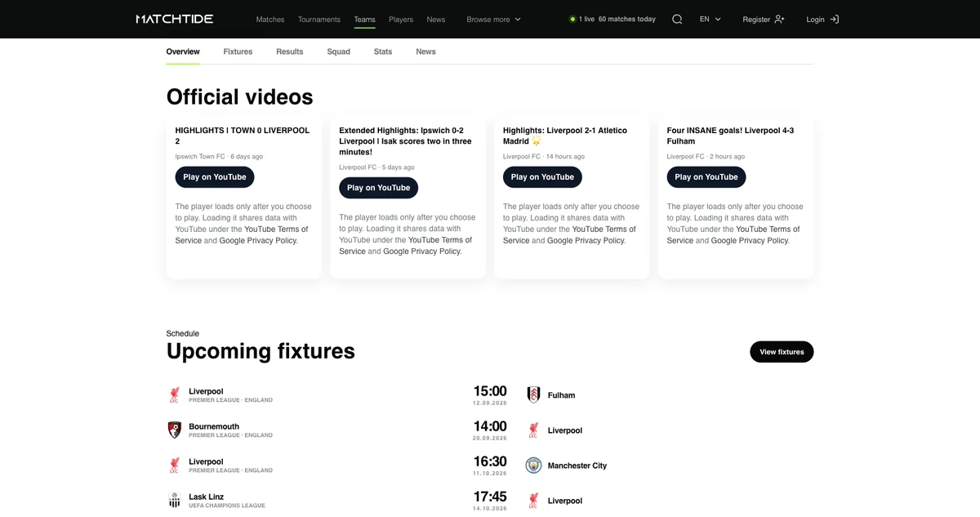
Task: Open Google Privacy Policy in Ipswich 0-2 card
Action: [x=422, y=252]
